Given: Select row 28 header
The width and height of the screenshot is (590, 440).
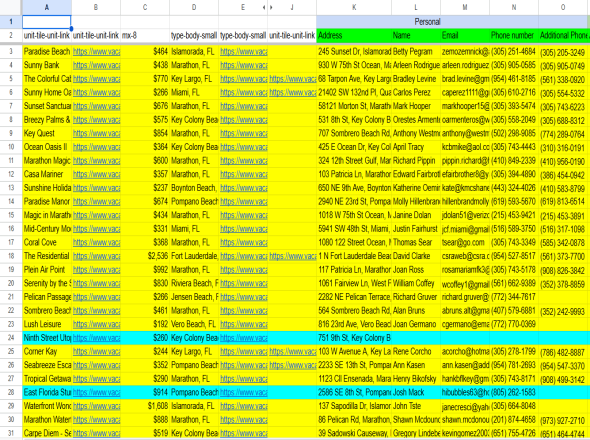Looking at the screenshot, I should click(11, 392).
